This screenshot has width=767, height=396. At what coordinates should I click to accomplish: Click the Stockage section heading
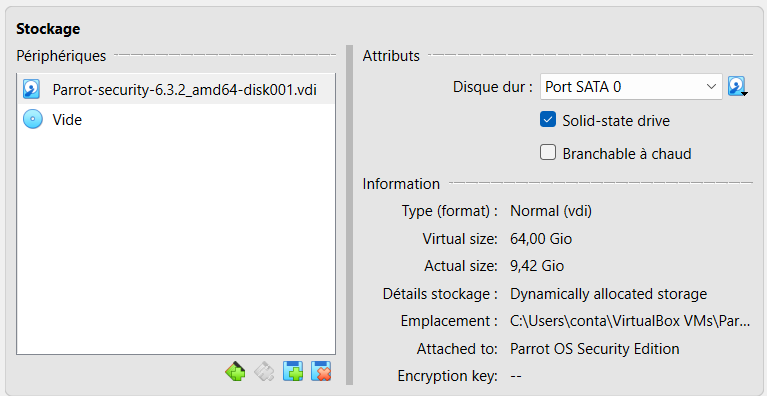48,29
